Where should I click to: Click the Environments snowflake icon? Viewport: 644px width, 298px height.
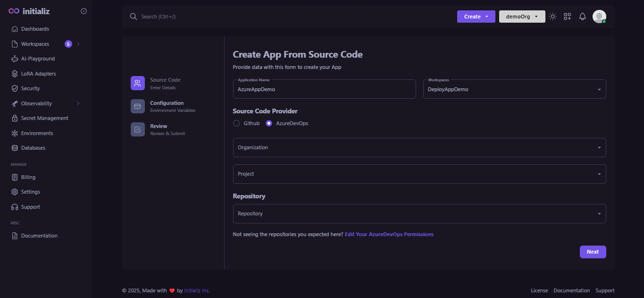tap(15, 133)
